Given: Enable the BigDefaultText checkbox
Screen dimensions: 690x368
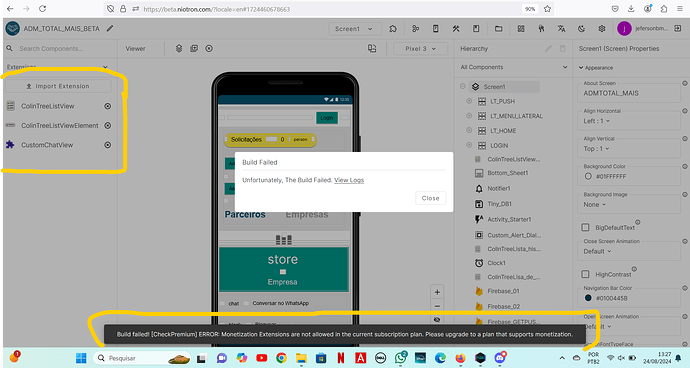Looking at the screenshot, I should coord(585,228).
